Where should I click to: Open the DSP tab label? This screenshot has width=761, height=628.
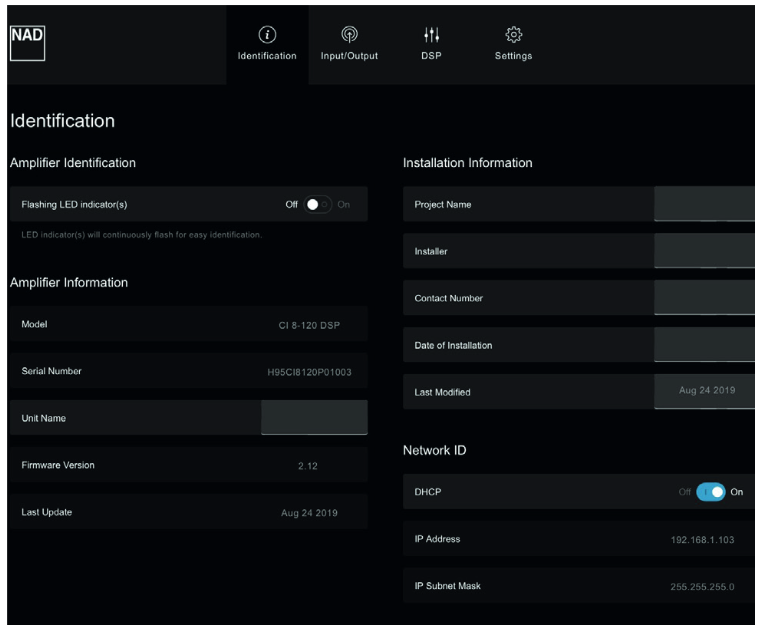[431, 56]
